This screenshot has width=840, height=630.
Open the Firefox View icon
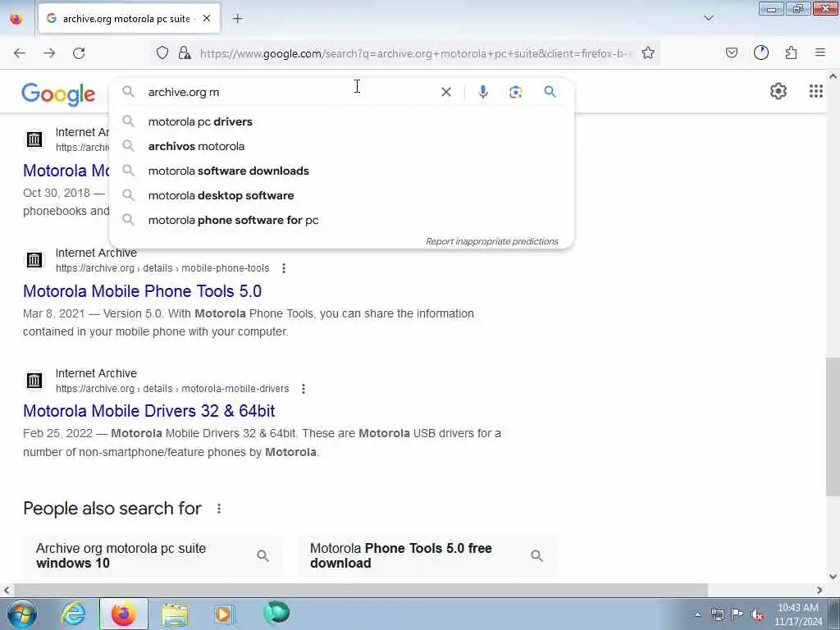coord(16,19)
